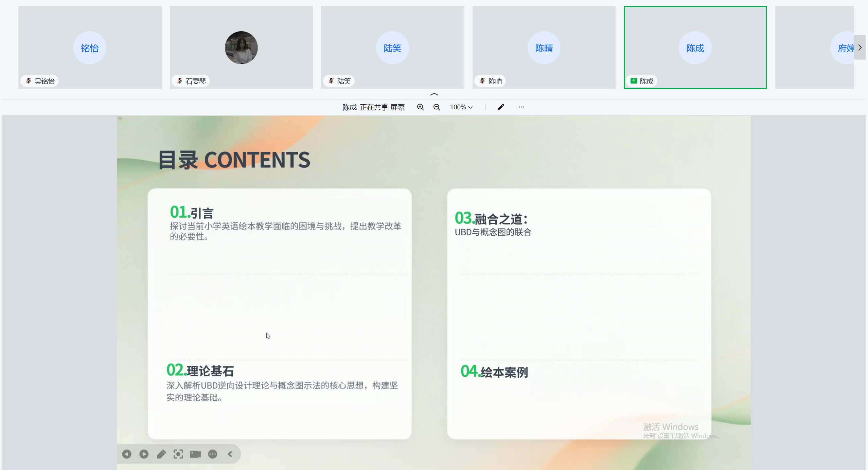Select 陈成 sharing participant tile
Screen dimensions: 868x470
[695, 48]
